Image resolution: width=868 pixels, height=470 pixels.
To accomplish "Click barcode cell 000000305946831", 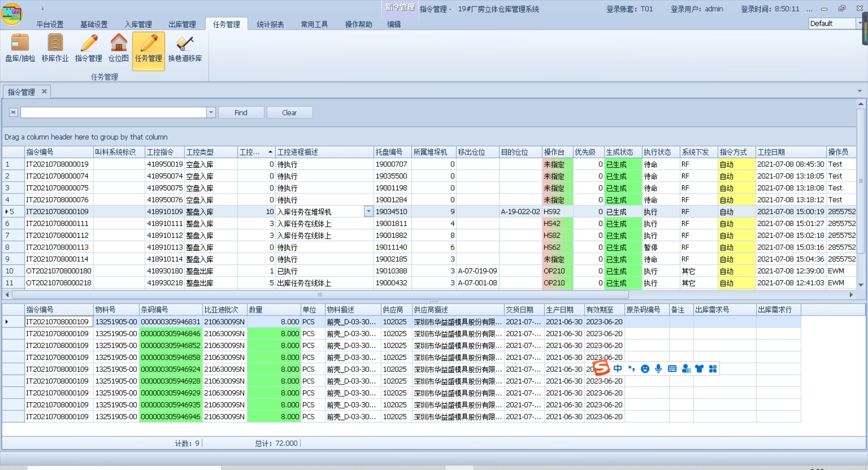I will click(170, 322).
